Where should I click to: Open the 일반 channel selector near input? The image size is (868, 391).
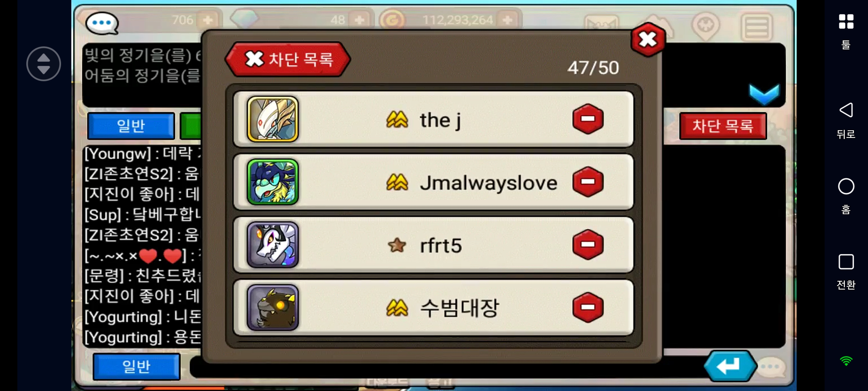pos(136,366)
